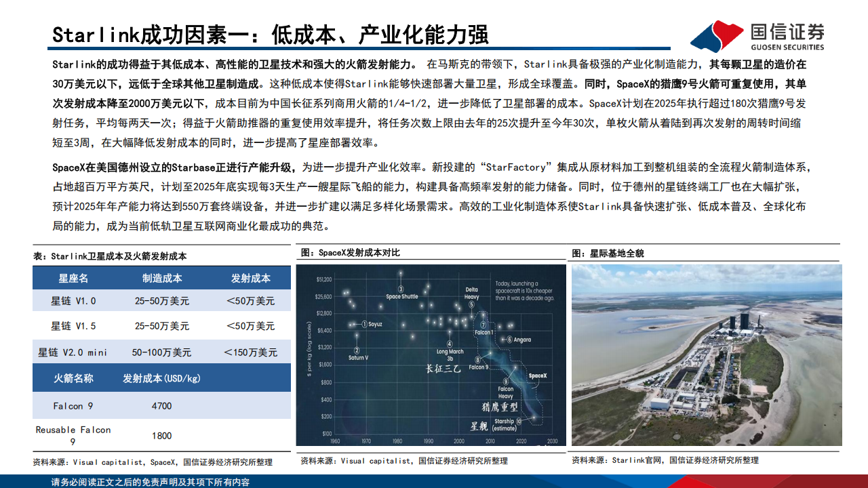Viewport: 868px width, 488px height.
Task: Open the Starbase aerial photo
Action: click(707, 355)
